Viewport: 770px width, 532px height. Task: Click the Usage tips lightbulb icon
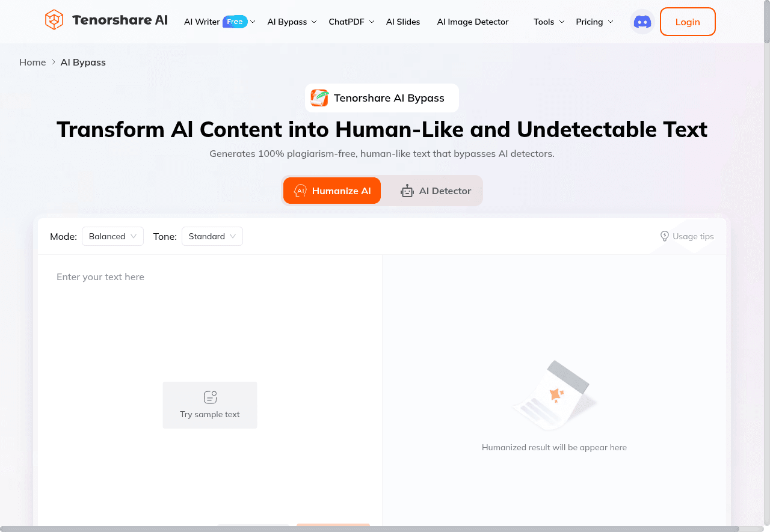[665, 236]
